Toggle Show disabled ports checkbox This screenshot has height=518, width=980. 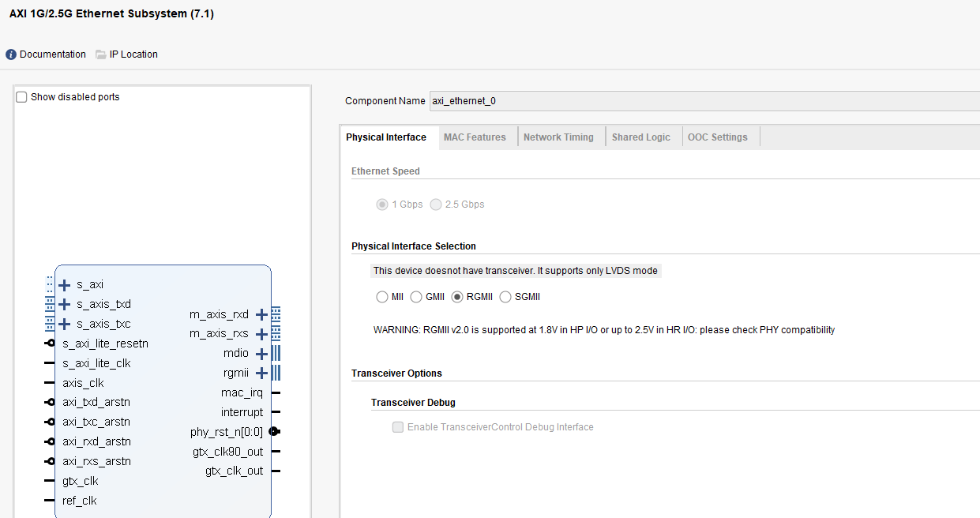(21, 97)
